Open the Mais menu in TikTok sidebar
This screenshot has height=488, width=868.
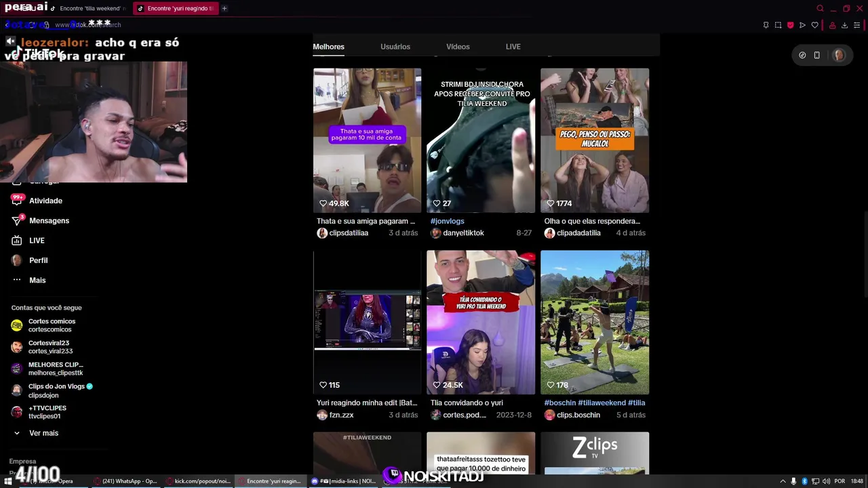pyautogui.click(x=37, y=280)
